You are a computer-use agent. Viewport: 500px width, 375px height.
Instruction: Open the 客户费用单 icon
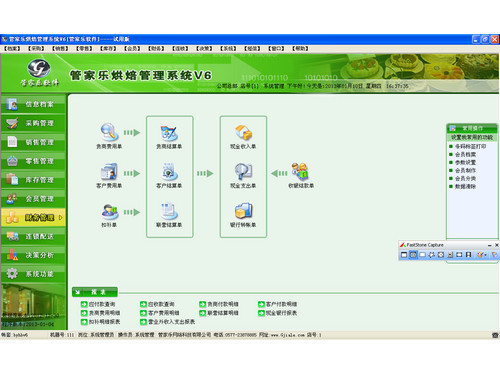(109, 171)
